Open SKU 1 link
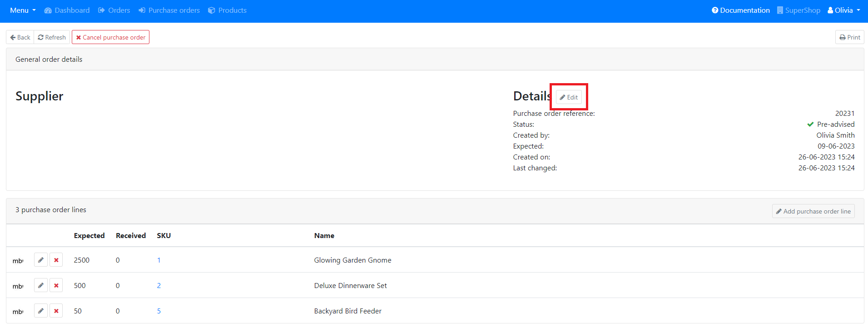 (x=159, y=260)
